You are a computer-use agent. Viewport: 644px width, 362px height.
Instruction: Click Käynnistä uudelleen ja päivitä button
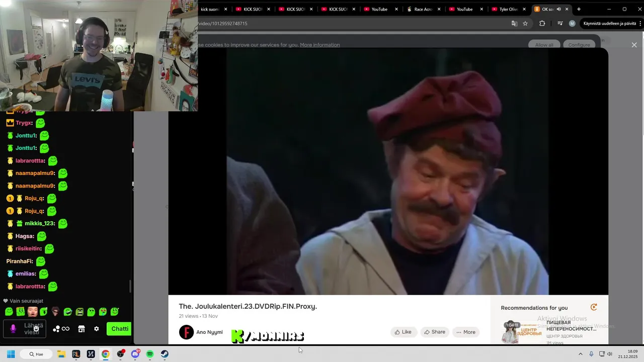click(x=609, y=23)
